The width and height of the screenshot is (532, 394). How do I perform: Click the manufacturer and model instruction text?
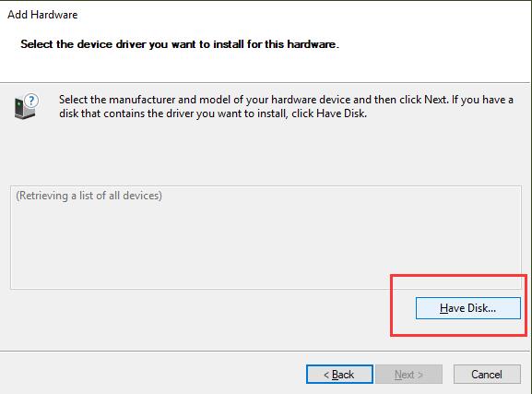(x=286, y=106)
